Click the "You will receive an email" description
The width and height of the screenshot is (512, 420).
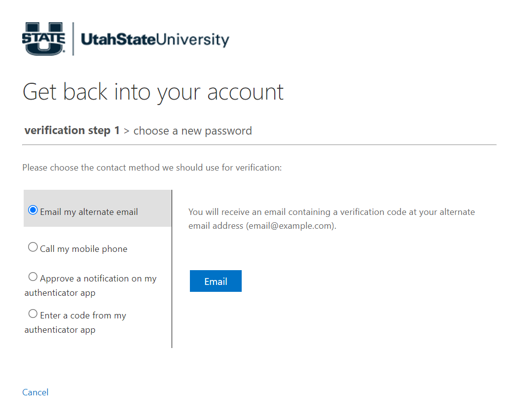point(331,212)
